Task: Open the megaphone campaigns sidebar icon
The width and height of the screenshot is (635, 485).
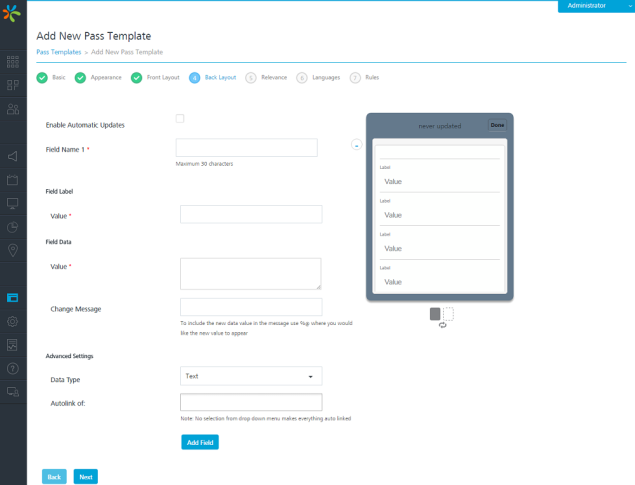Action: pyautogui.click(x=13, y=157)
